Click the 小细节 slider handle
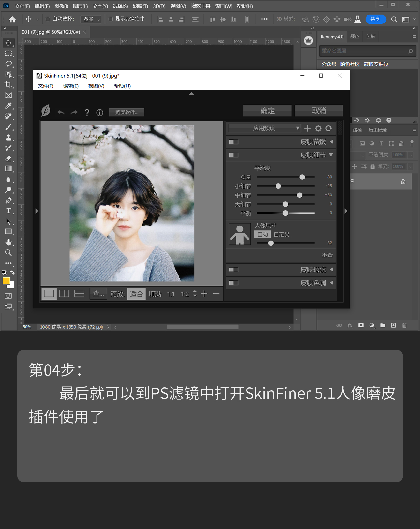The width and height of the screenshot is (420, 529). [x=278, y=186]
